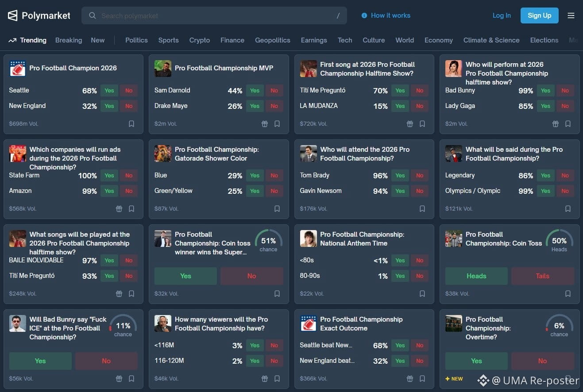Buy No on Lady Gaga
The image size is (583, 392).
pos(565,106)
